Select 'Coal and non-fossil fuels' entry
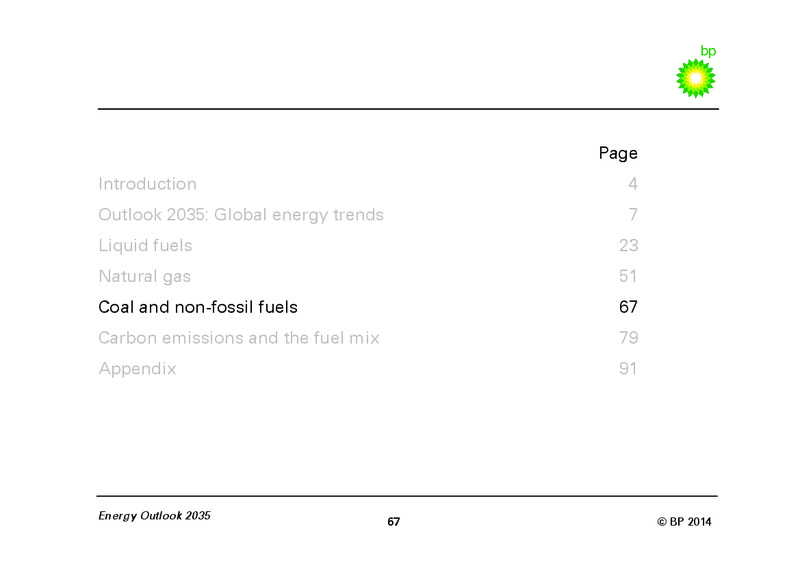 click(198, 307)
